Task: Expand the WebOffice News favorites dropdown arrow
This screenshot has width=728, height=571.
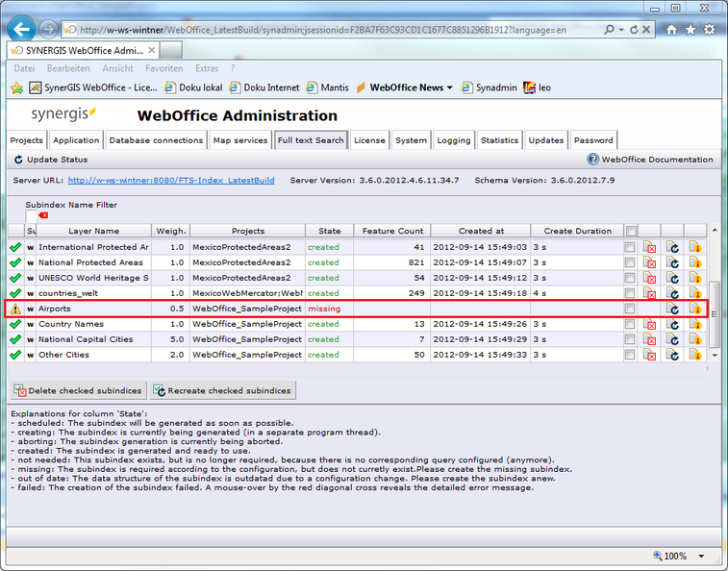Action: (449, 87)
